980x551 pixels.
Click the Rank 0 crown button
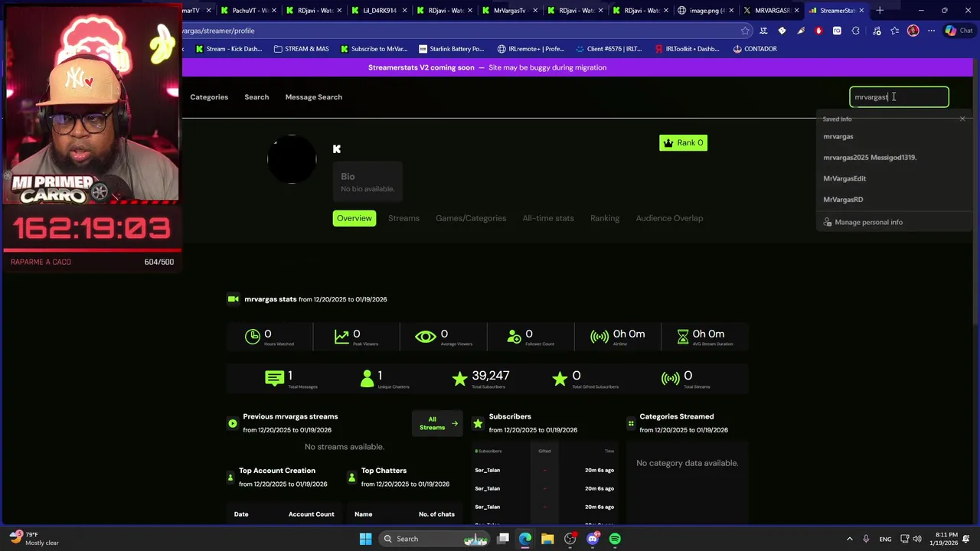pyautogui.click(x=683, y=142)
